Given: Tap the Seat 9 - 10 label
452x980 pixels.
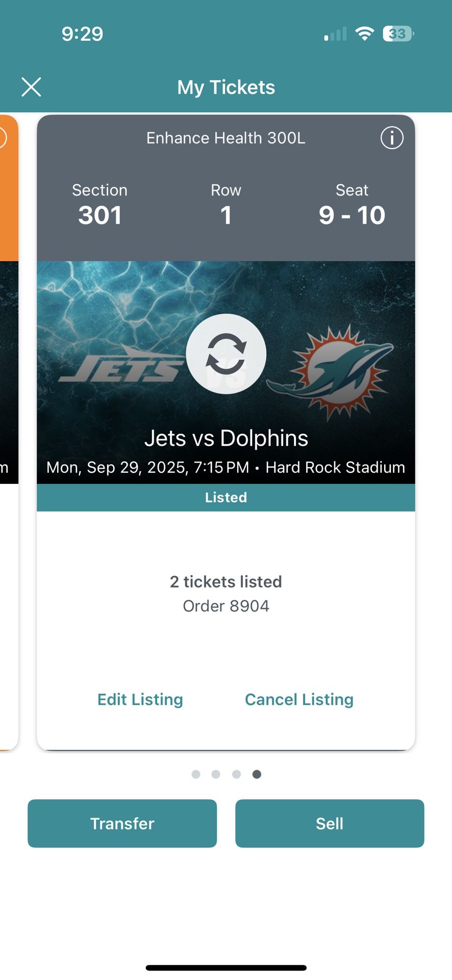Looking at the screenshot, I should point(352,205).
